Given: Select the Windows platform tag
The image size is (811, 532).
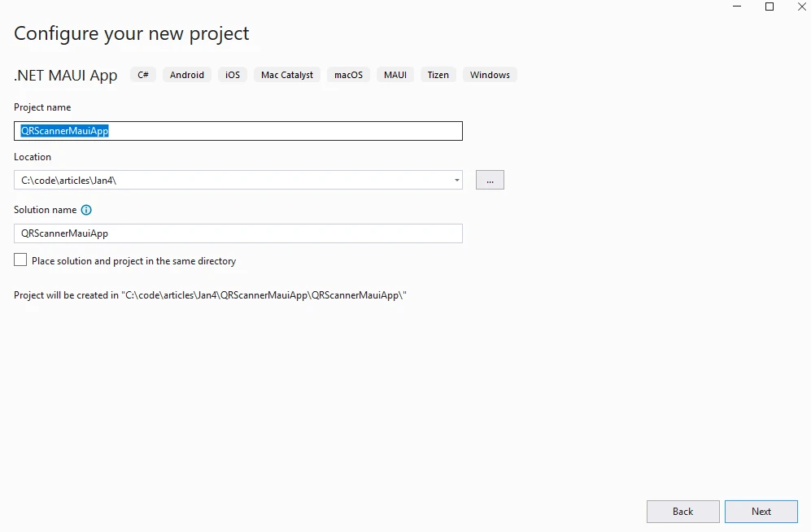Looking at the screenshot, I should [x=490, y=75].
